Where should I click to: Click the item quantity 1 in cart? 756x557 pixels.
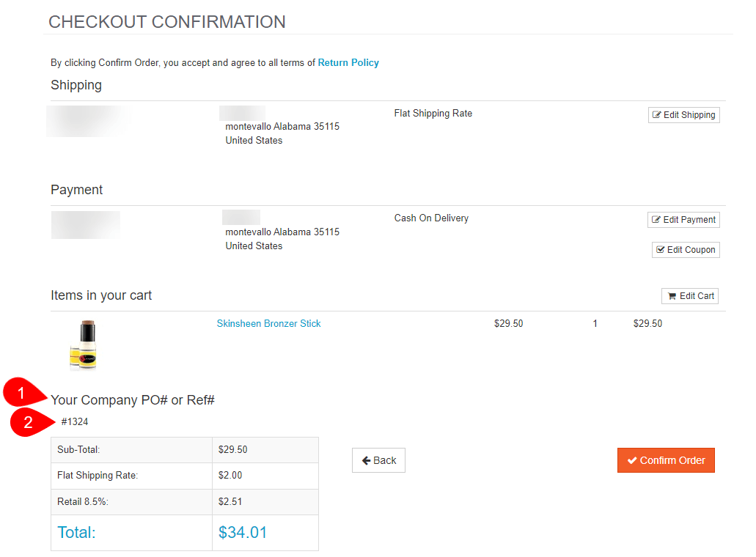pyautogui.click(x=595, y=323)
